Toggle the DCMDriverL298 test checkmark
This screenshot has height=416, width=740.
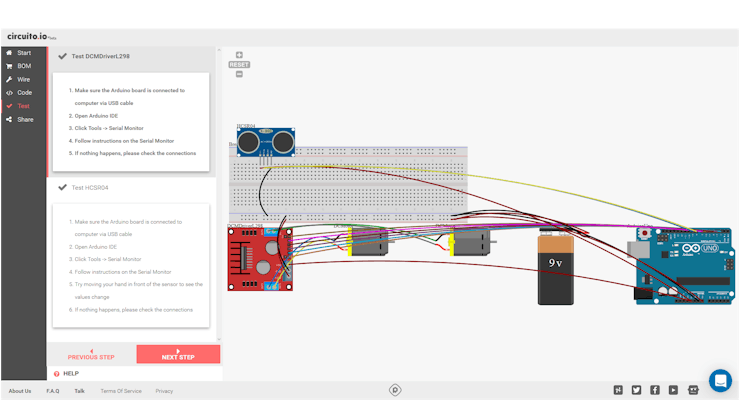(62, 56)
